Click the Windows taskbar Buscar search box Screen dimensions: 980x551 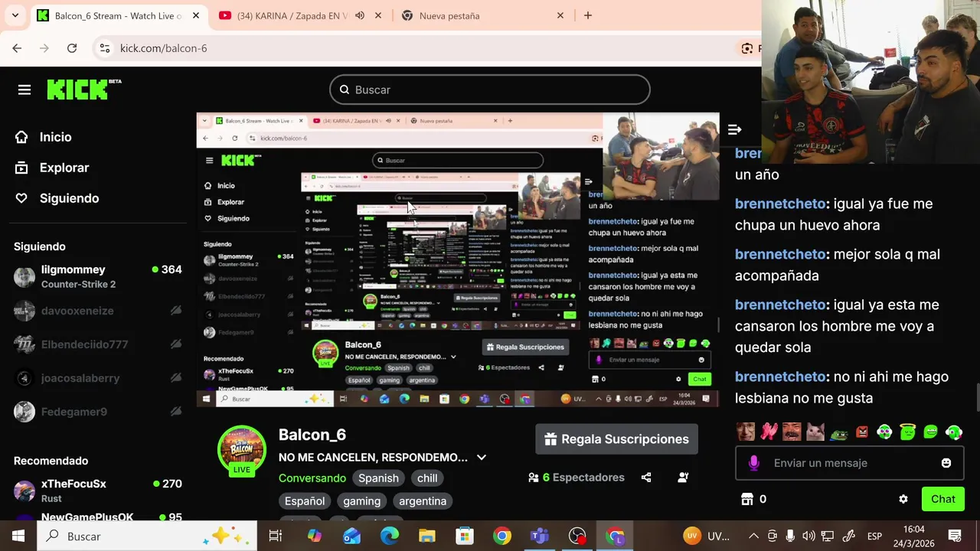[149, 536]
